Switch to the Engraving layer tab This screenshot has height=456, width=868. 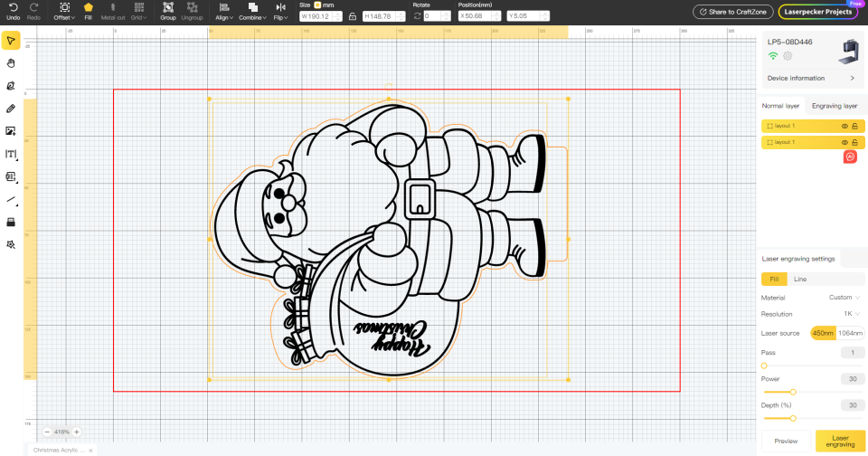[835, 106]
